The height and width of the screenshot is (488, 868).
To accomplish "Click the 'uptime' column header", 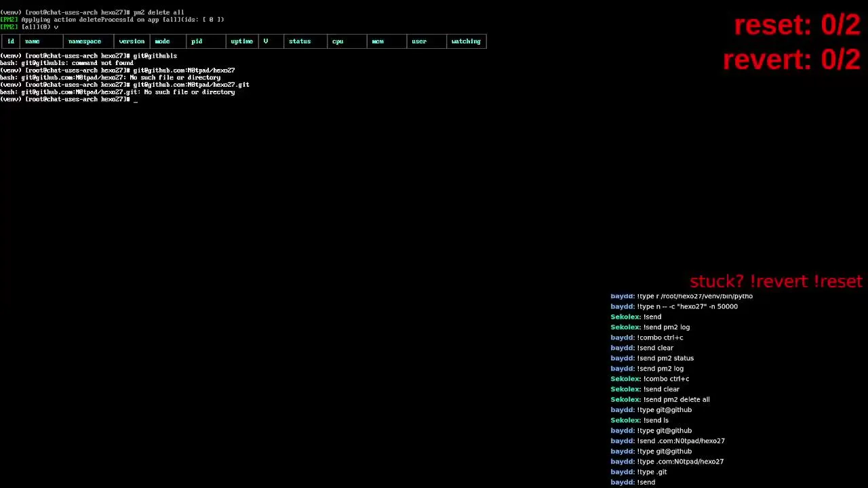I will tap(242, 41).
